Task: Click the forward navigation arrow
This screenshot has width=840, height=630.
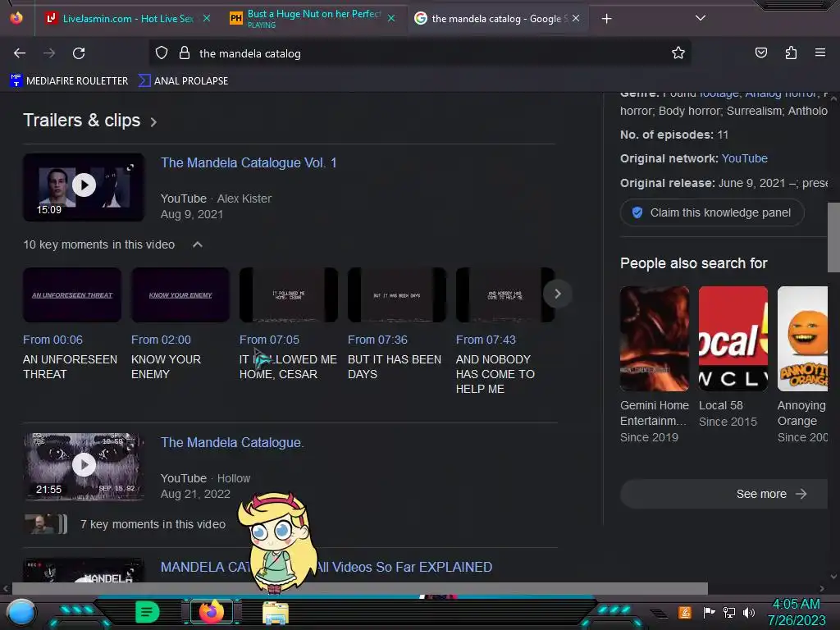Action: [49, 53]
